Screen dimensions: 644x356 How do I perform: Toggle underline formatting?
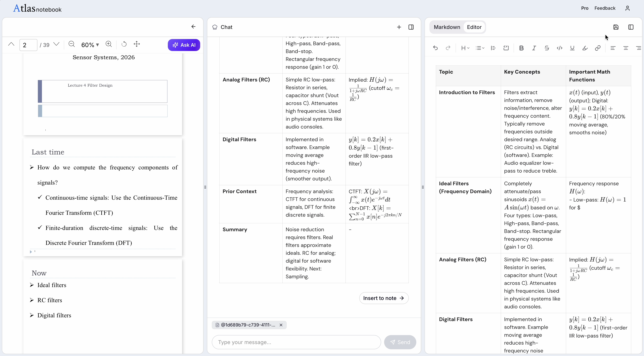point(572,48)
